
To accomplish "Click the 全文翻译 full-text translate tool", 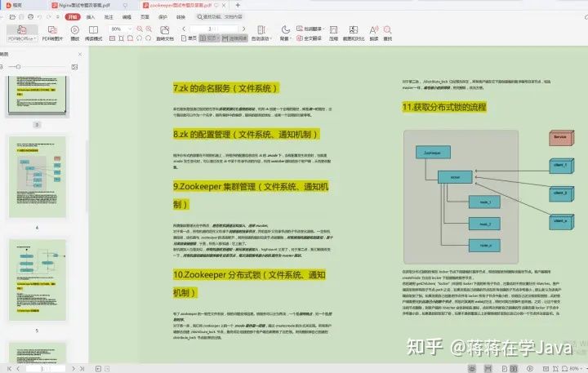I will click(309, 38).
